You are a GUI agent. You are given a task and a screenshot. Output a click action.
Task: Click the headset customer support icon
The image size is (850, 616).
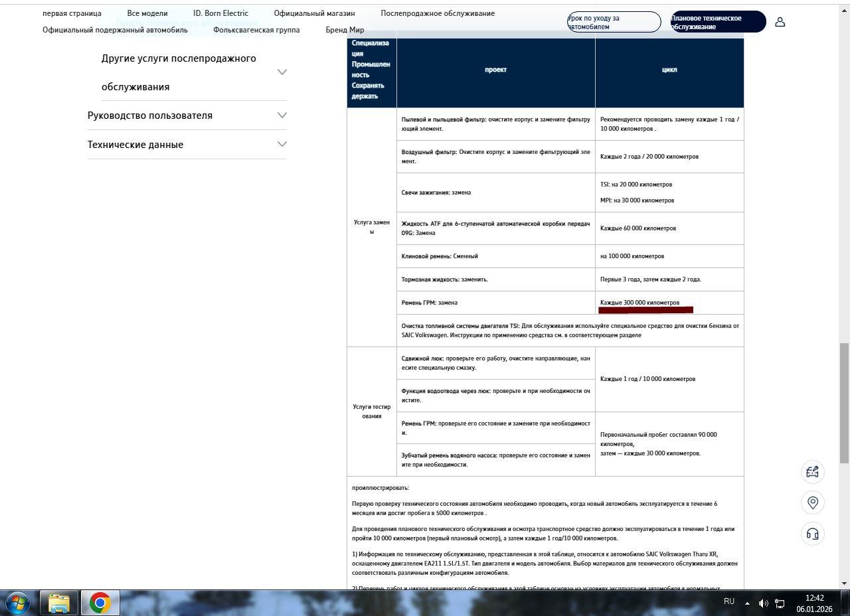coord(813,534)
